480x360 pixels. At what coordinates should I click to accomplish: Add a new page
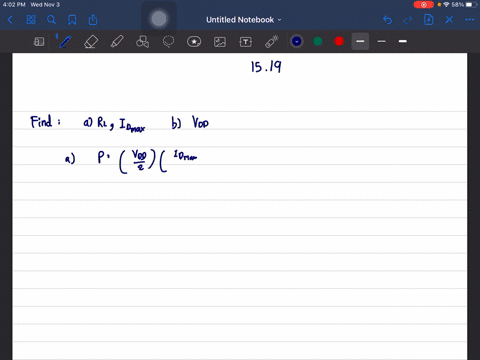tap(429, 20)
